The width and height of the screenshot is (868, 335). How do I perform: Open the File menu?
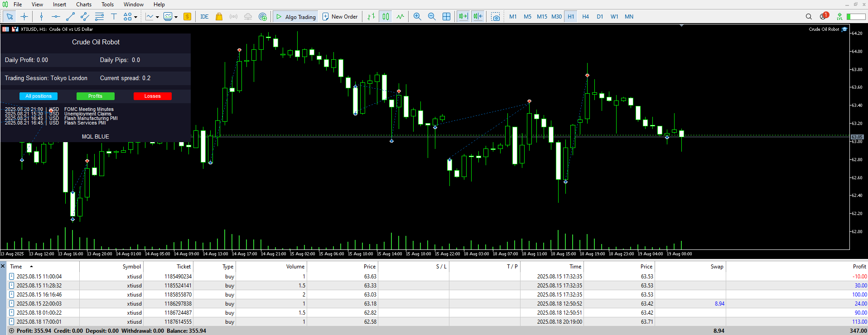tap(18, 5)
